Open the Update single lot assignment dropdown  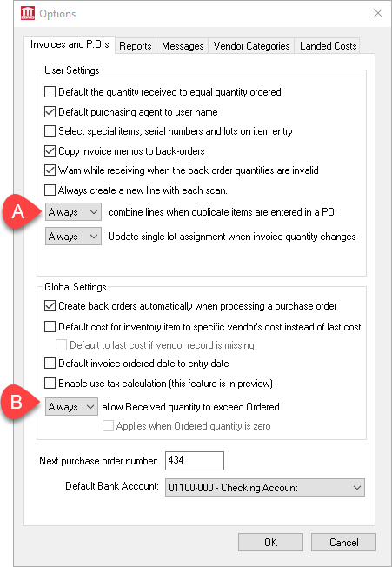click(x=73, y=237)
